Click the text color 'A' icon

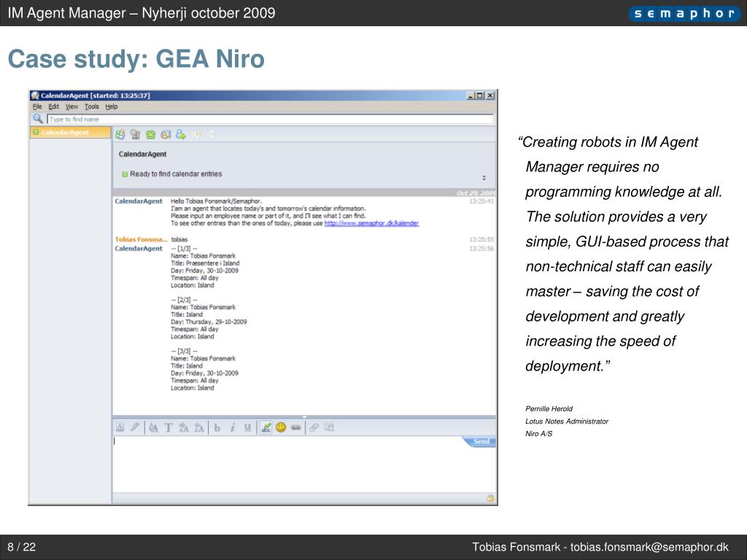(120, 427)
